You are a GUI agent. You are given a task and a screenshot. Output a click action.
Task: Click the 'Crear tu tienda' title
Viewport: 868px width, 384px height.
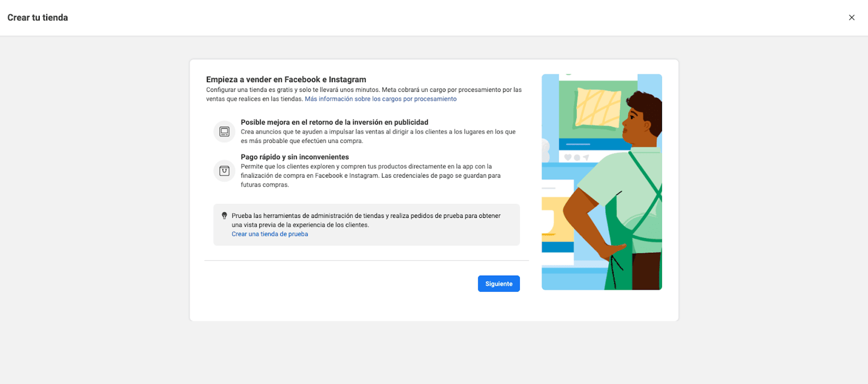[x=38, y=18]
